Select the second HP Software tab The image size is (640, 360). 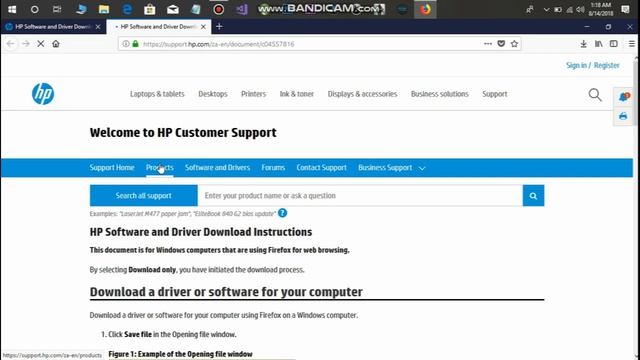coord(157,27)
